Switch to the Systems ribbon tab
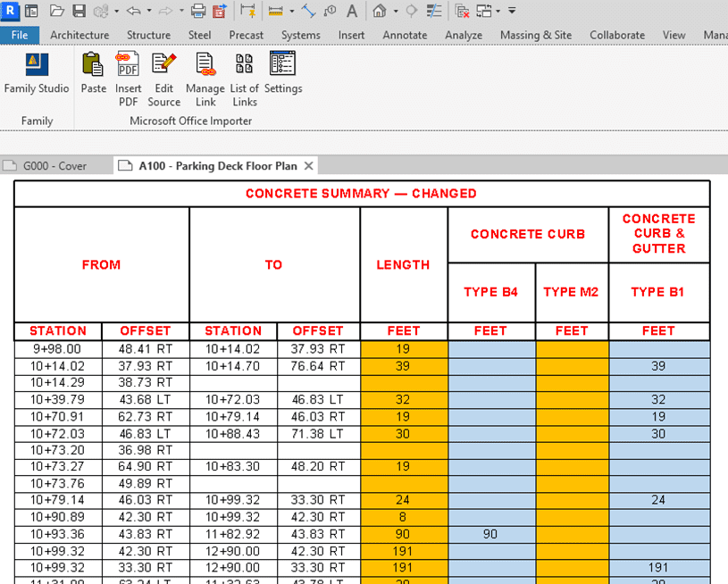The image size is (728, 584). point(301,36)
